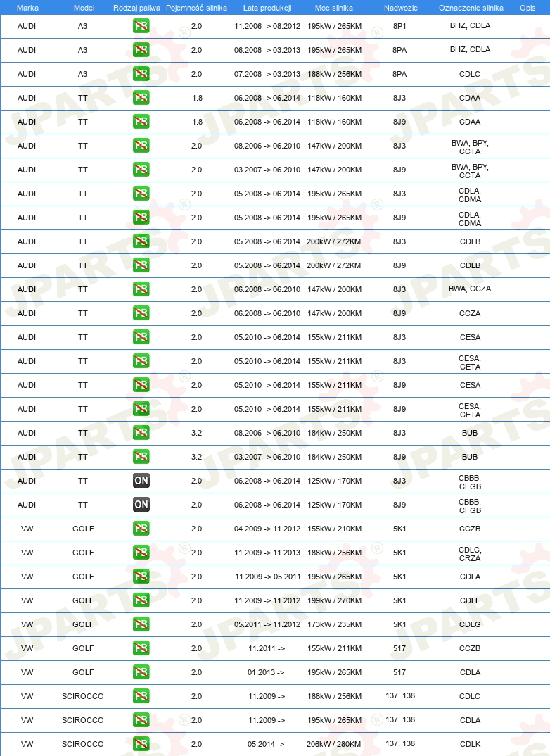The height and width of the screenshot is (756, 550).
Task: Click engine code CDLF
Action: (x=470, y=600)
